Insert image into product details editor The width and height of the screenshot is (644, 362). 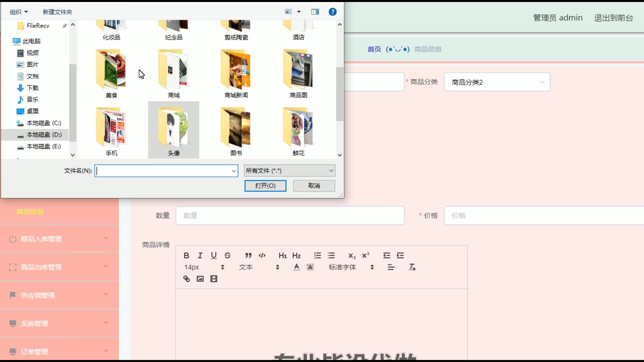point(200,279)
